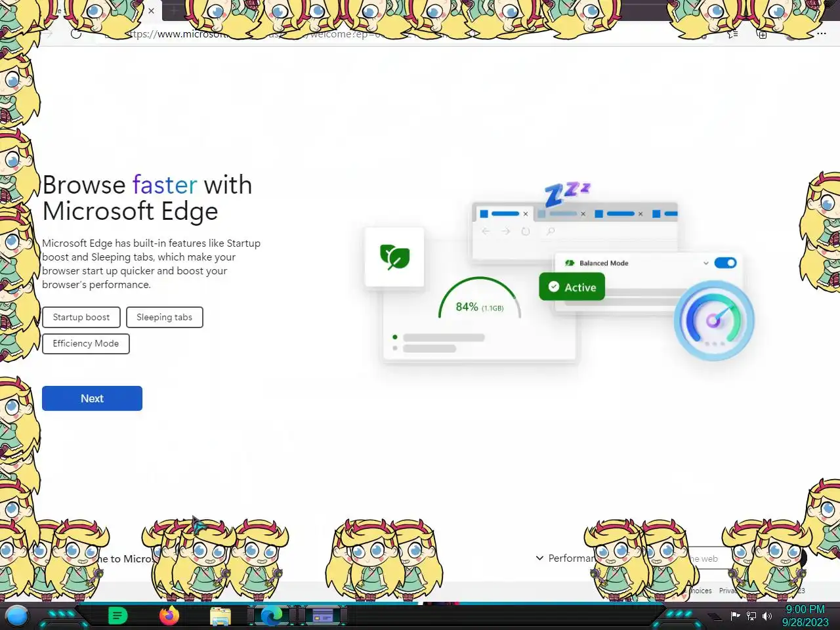Viewport: 840px width, 630px height.
Task: Click the speedometer gauge illustration
Action: point(714,320)
